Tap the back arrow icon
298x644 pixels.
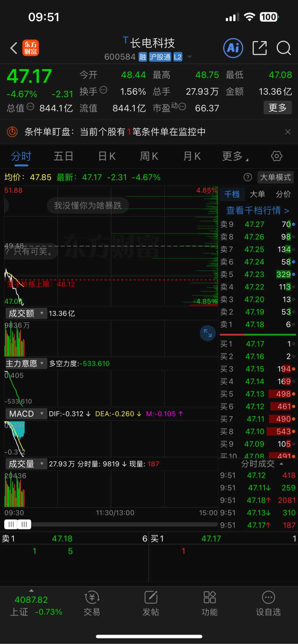click(14, 48)
